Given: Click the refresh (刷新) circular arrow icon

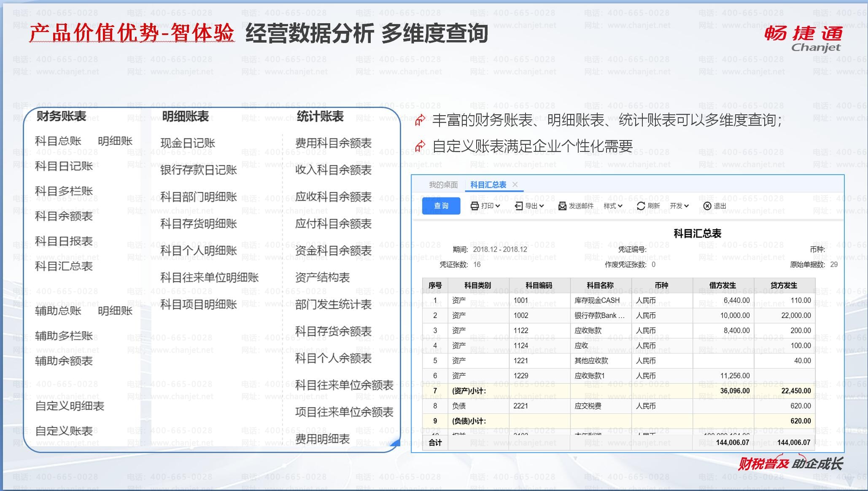Looking at the screenshot, I should (641, 206).
